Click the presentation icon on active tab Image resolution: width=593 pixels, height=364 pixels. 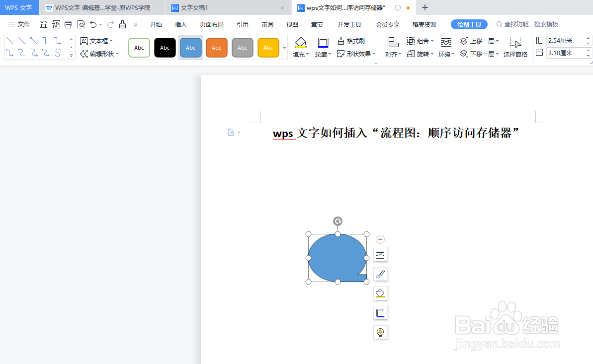click(398, 8)
